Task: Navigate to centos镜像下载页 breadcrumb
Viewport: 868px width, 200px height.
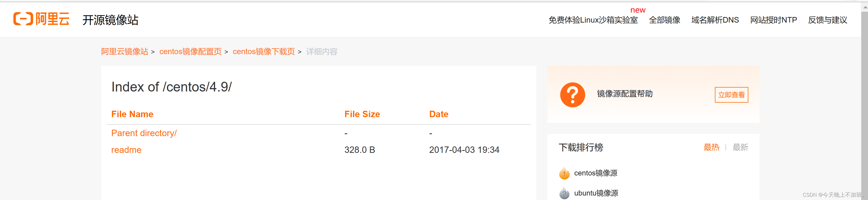Action: click(x=264, y=52)
